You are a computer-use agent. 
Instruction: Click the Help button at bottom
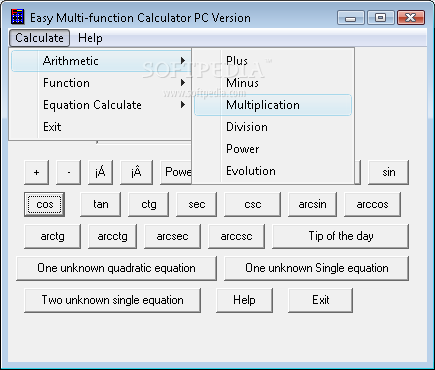[245, 300]
